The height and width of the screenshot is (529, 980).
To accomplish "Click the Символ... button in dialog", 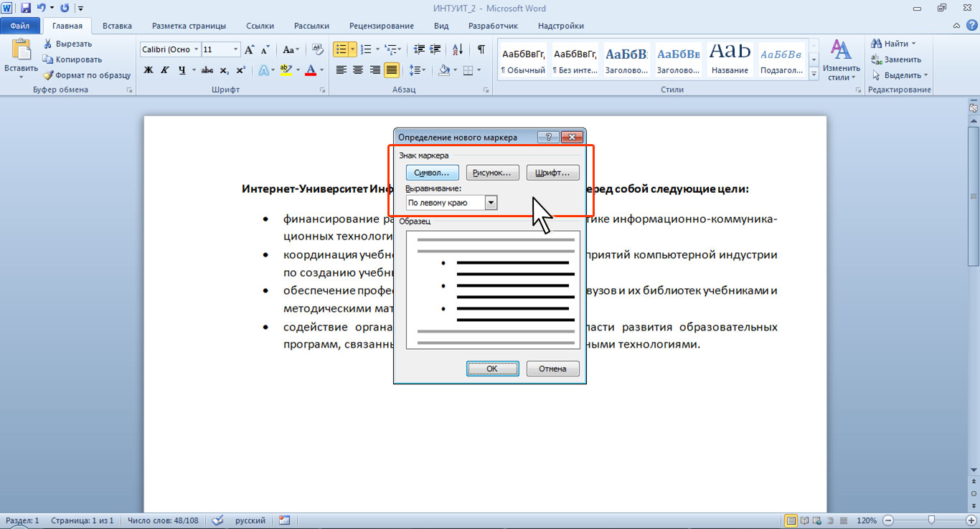I will [432, 173].
